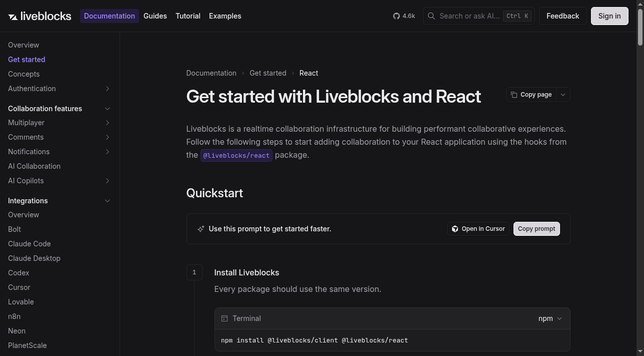Viewport: 644px width, 356px height.
Task: Click the Copy page button
Action: pyautogui.click(x=531, y=95)
